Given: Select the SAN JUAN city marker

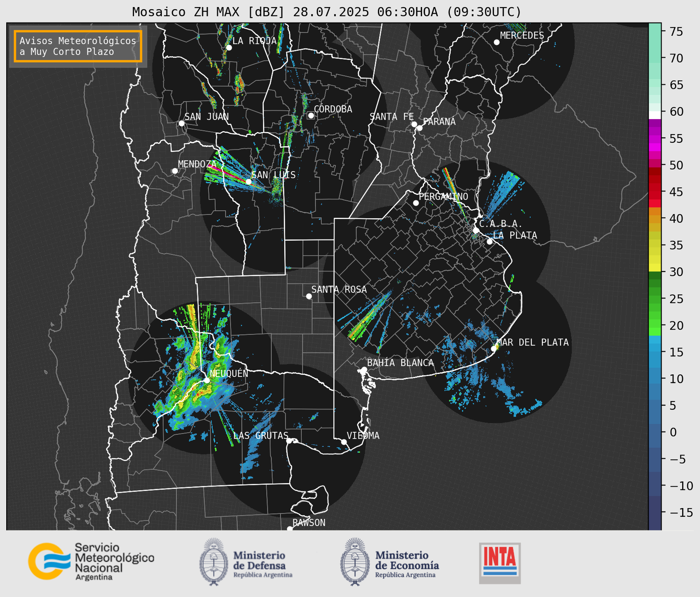Looking at the screenshot, I should 181,123.
